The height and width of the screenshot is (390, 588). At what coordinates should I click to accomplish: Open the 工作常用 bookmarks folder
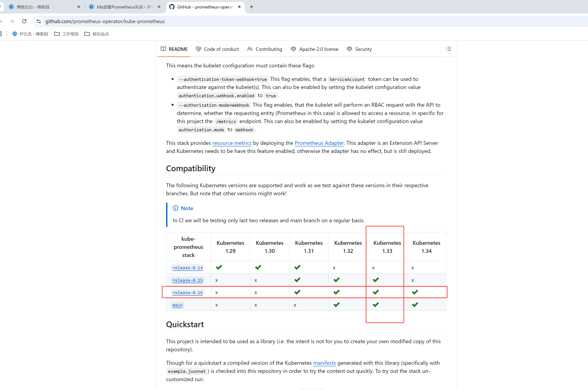pyautogui.click(x=66, y=34)
